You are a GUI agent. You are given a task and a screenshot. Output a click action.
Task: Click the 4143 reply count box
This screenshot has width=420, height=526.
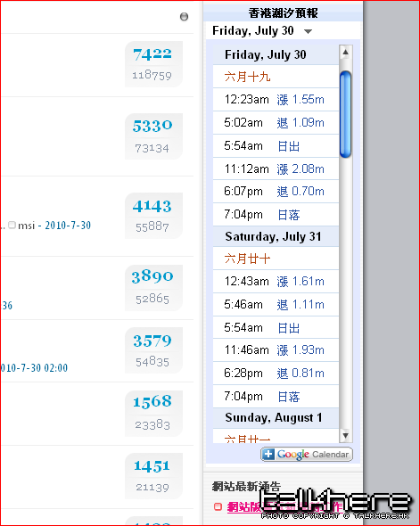(x=153, y=216)
